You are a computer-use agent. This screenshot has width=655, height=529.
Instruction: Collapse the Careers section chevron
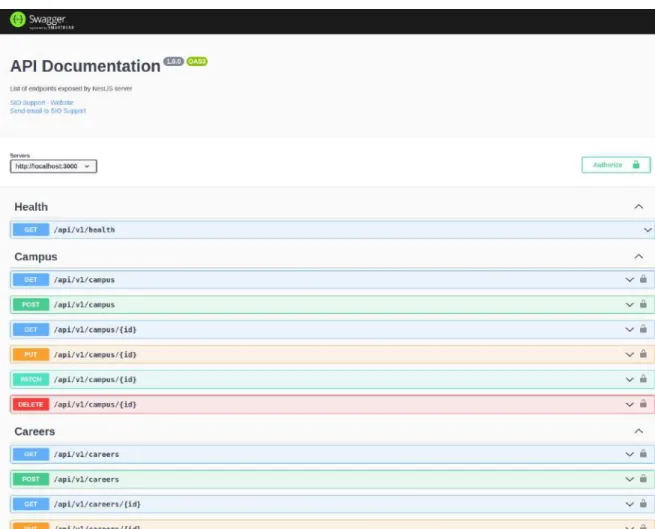[x=639, y=431]
